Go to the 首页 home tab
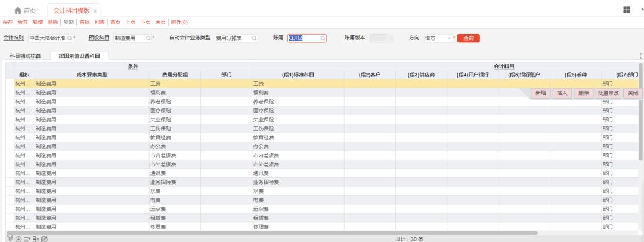 point(25,11)
